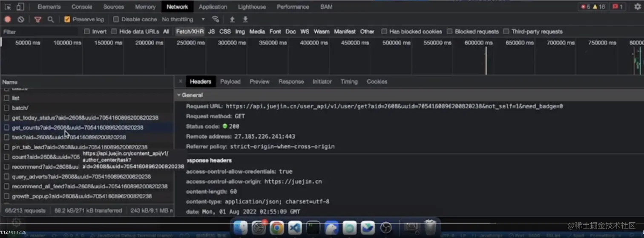Click the Filter text input

point(40,32)
